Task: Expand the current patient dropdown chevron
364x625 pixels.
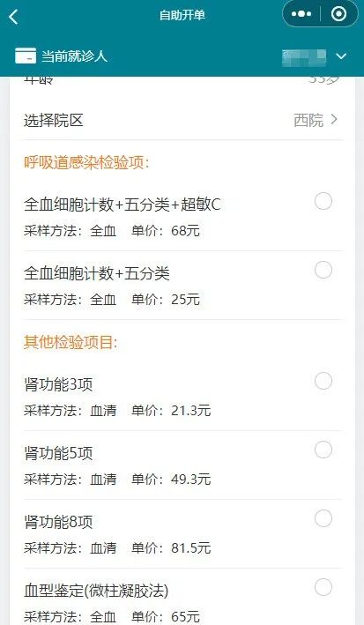Action: pyautogui.click(x=341, y=56)
